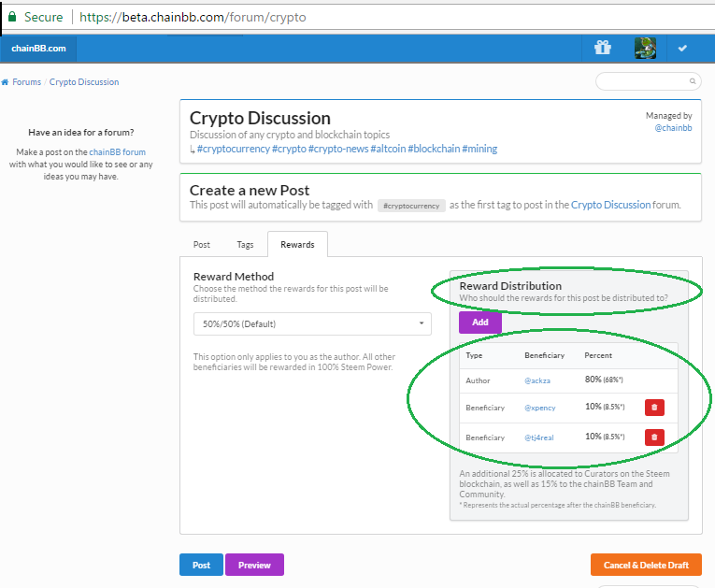The height and width of the screenshot is (588, 715).
Task: Open the #altcoin tag link
Action: tap(388, 149)
